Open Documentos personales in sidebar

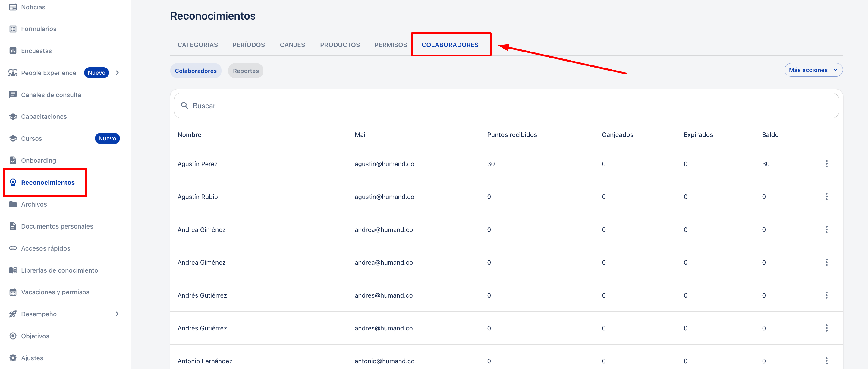(x=57, y=226)
